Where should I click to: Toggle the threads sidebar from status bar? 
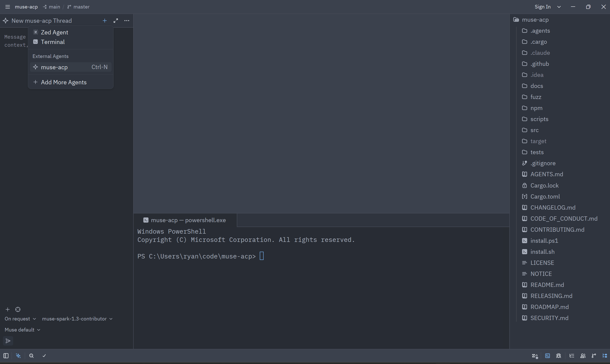point(6,356)
